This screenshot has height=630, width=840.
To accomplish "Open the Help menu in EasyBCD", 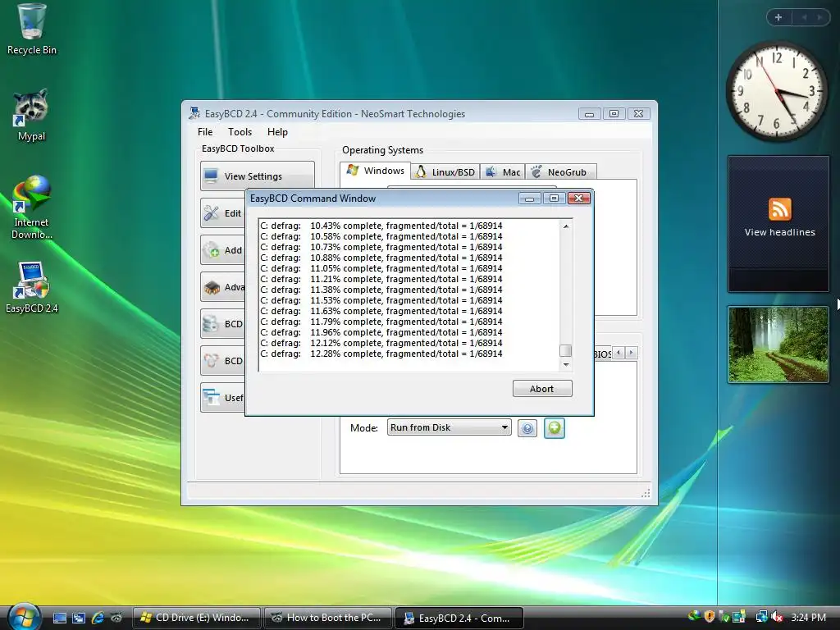I will tap(277, 132).
